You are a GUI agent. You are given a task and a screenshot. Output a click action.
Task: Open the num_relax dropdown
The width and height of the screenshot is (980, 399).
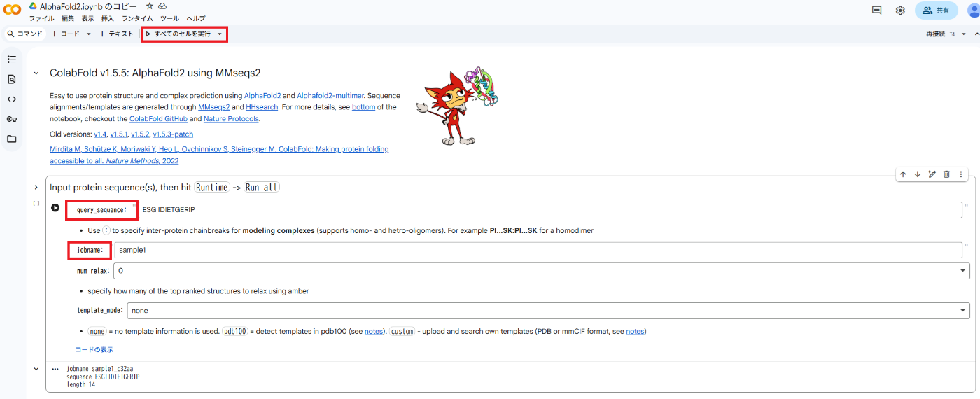pos(541,270)
